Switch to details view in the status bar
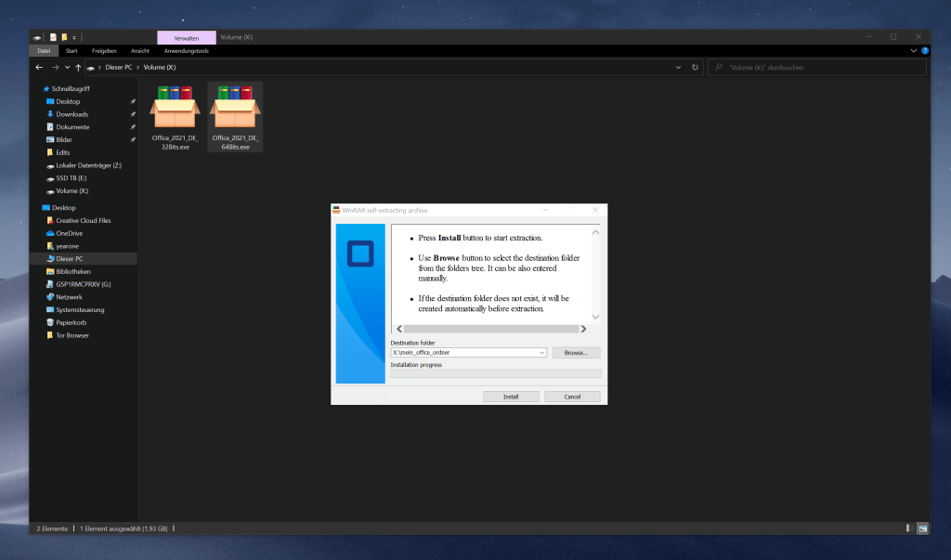 pyautogui.click(x=910, y=528)
